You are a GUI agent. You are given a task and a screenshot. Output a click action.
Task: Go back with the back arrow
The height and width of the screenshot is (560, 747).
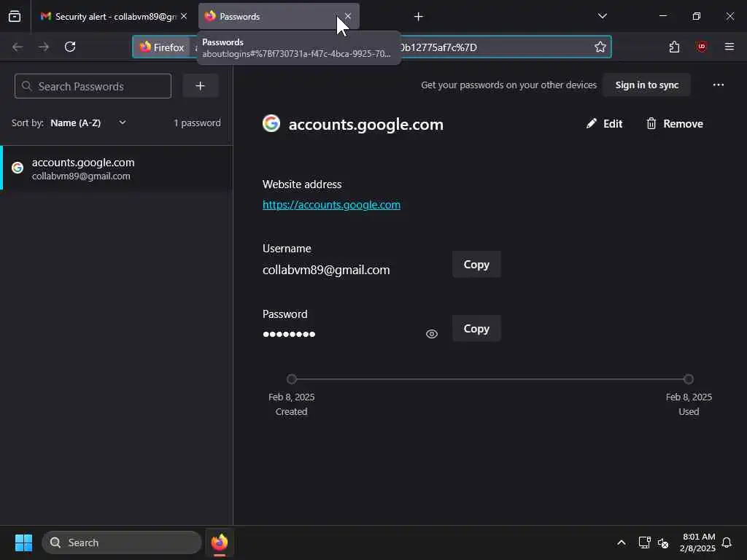click(18, 47)
